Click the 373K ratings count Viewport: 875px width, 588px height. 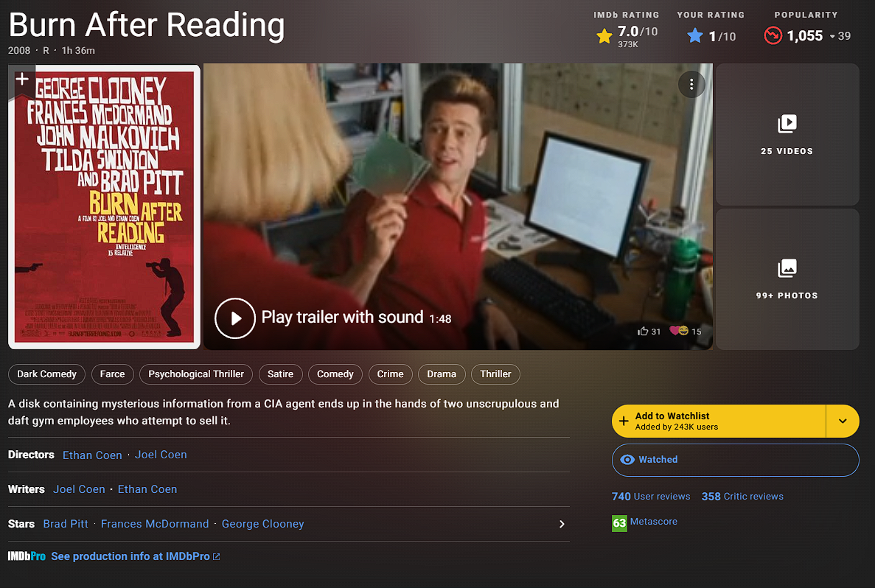pos(628,44)
